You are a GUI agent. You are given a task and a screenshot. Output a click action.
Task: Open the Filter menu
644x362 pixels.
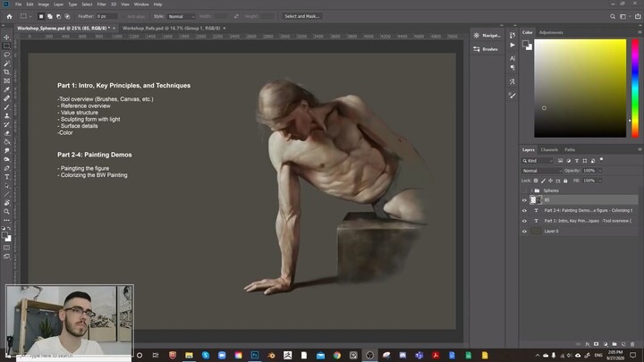tap(101, 4)
